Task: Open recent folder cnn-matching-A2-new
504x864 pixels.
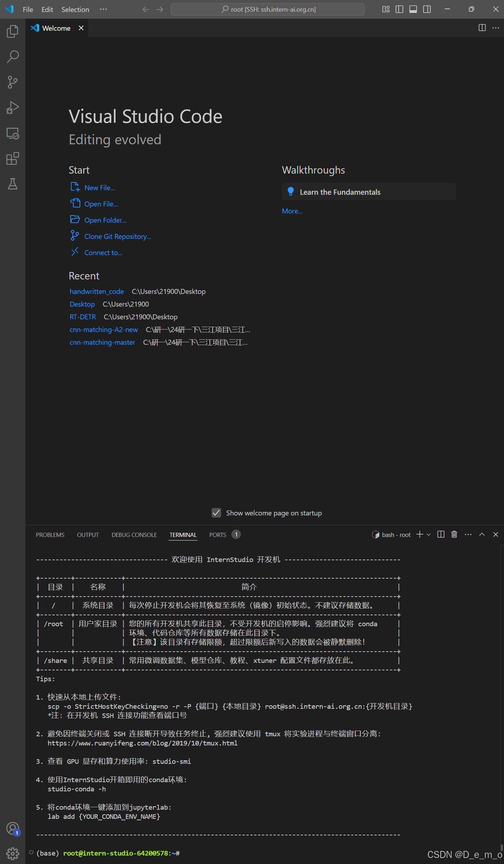Action: pyautogui.click(x=104, y=330)
